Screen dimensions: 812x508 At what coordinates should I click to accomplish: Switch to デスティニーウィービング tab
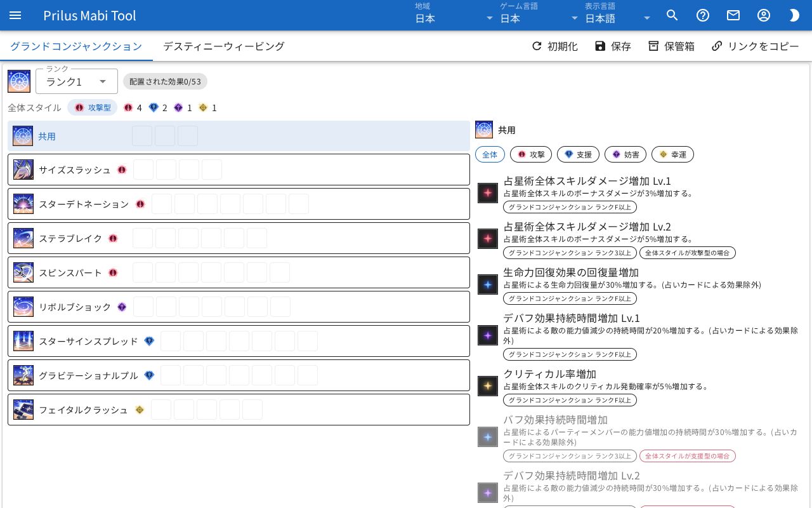(x=224, y=46)
